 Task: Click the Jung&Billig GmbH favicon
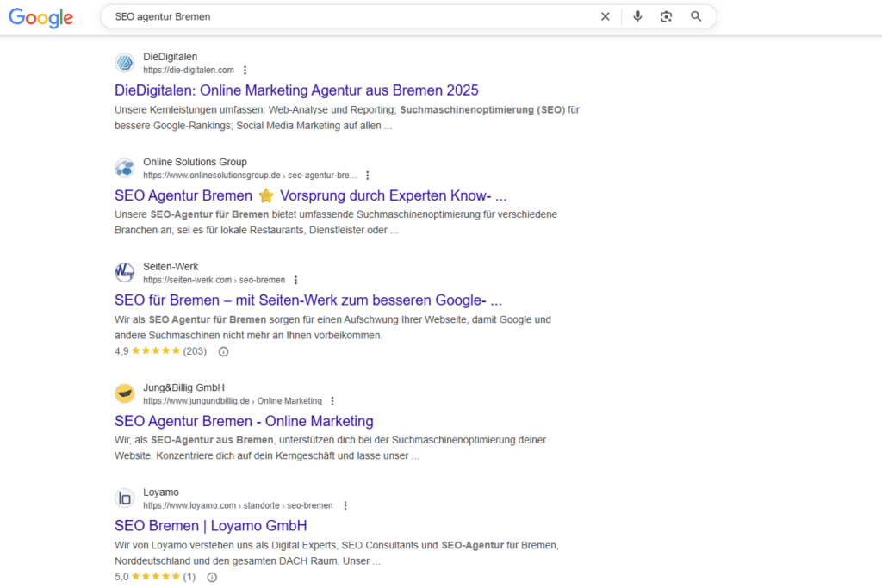[125, 393]
